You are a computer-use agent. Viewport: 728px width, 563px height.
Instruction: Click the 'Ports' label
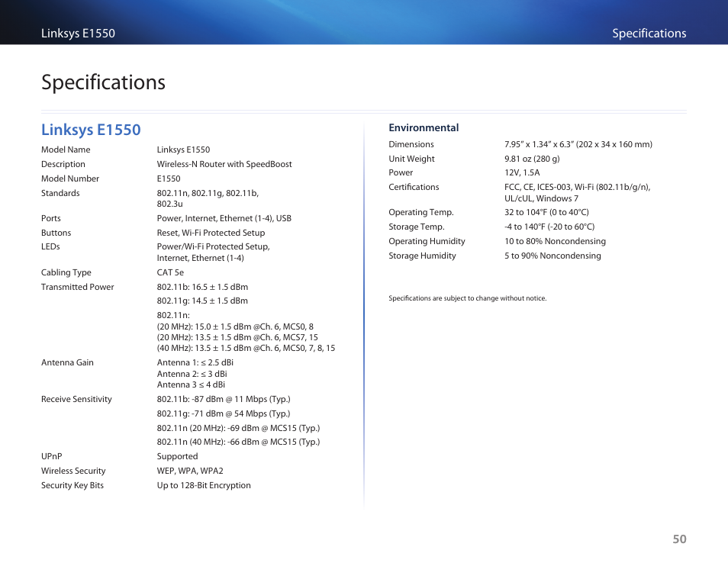pos(50,218)
